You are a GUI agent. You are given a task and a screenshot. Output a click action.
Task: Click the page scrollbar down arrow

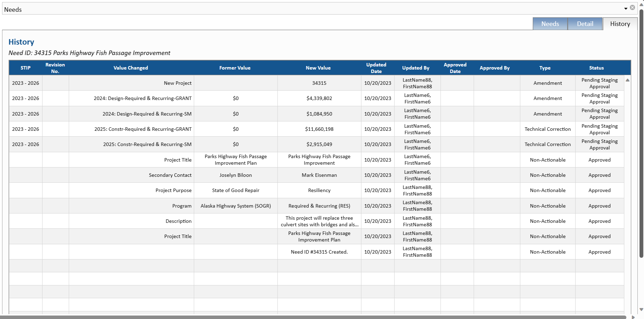(641, 310)
